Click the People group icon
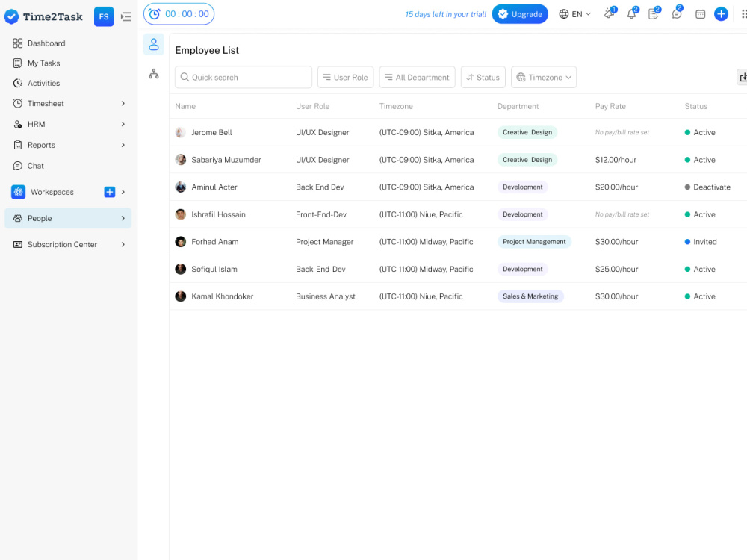Image resolution: width=747 pixels, height=560 pixels. click(18, 218)
